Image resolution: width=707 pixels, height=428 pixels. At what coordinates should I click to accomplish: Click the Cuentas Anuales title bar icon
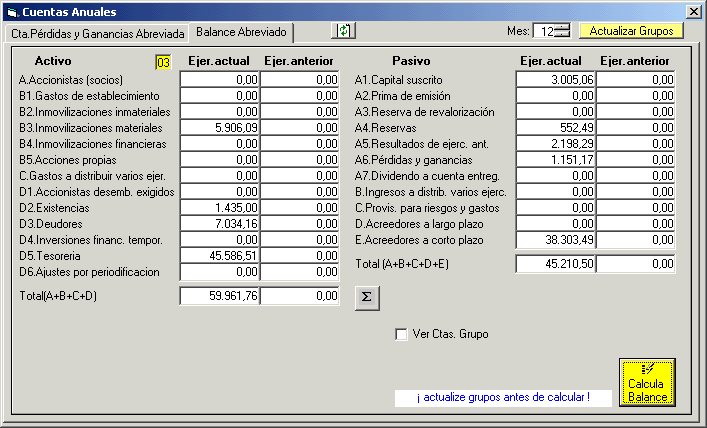pos(11,11)
